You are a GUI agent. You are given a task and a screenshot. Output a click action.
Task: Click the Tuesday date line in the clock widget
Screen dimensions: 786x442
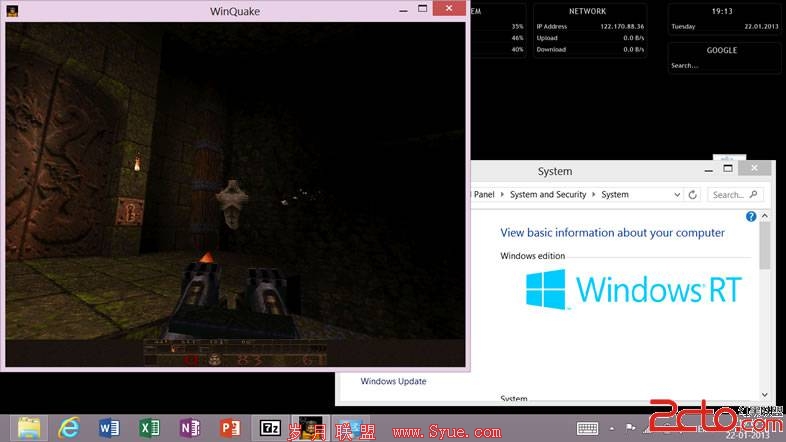pos(725,27)
